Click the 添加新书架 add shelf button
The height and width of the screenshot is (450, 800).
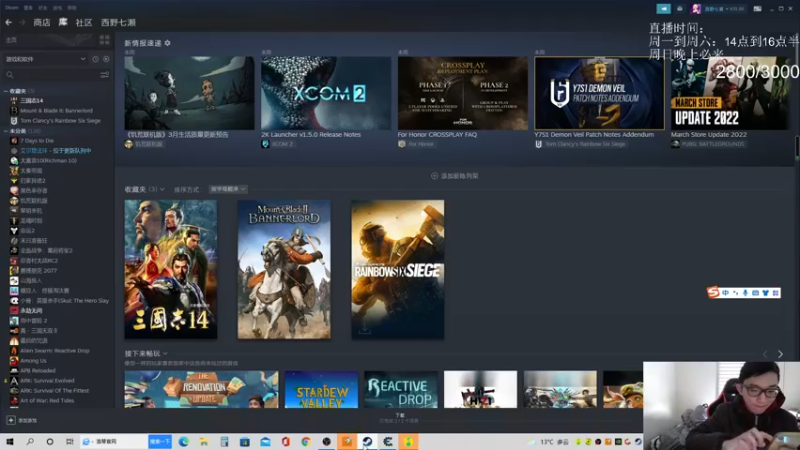click(455, 176)
